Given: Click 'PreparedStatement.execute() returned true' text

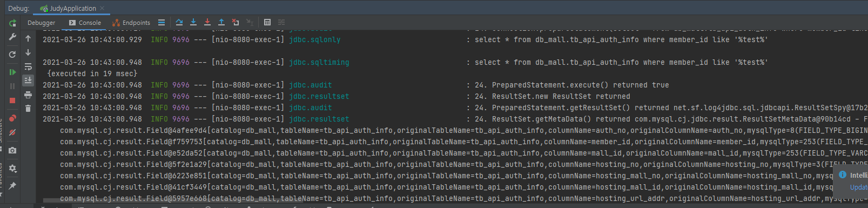Looking at the screenshot, I should pos(581,85).
